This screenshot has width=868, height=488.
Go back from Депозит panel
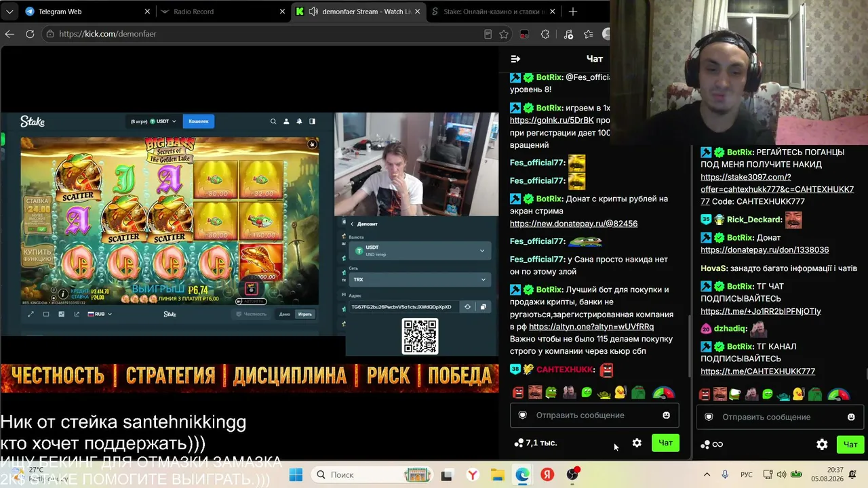(x=352, y=224)
